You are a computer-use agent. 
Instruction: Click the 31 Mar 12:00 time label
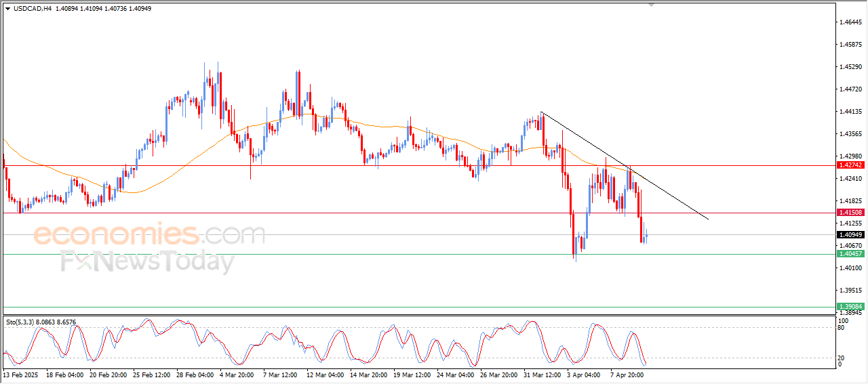542,374
